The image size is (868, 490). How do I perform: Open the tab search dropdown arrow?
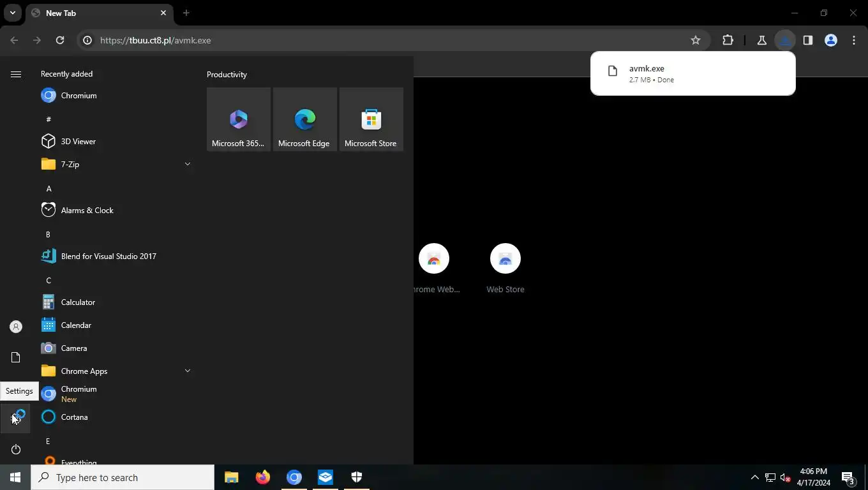[x=13, y=13]
